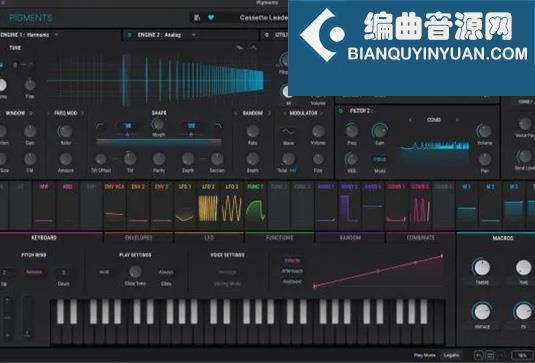Image resolution: width=535 pixels, height=363 pixels.
Task: Select the Velocity curve option
Action: pos(292,261)
